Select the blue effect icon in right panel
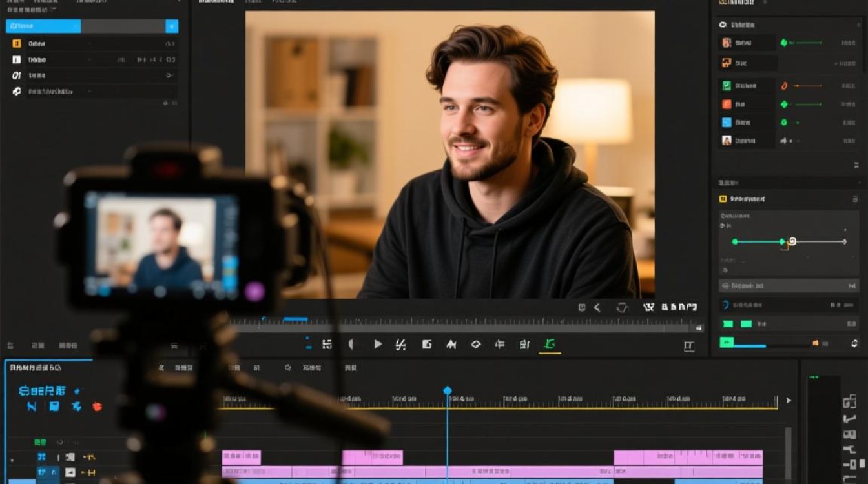 [x=727, y=122]
